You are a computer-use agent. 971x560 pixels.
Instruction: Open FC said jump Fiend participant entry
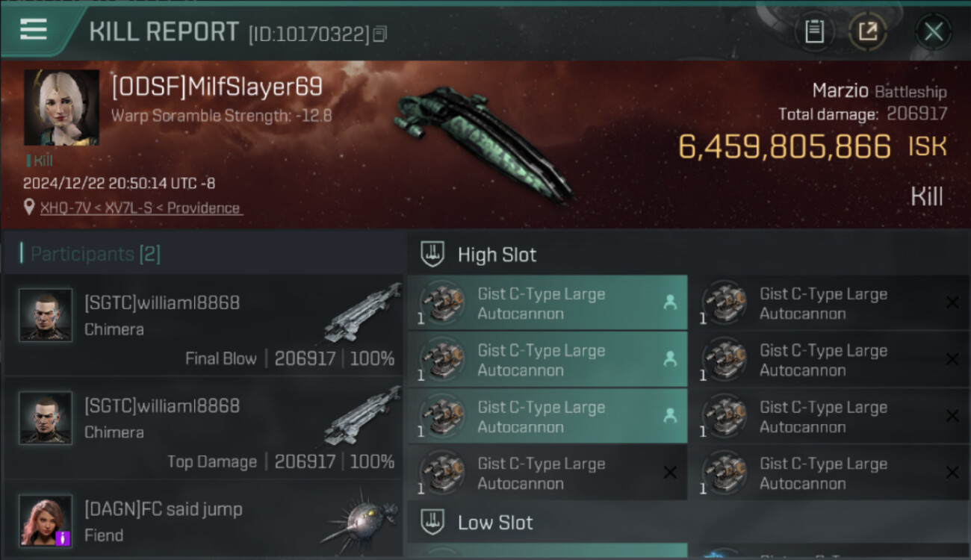[204, 520]
